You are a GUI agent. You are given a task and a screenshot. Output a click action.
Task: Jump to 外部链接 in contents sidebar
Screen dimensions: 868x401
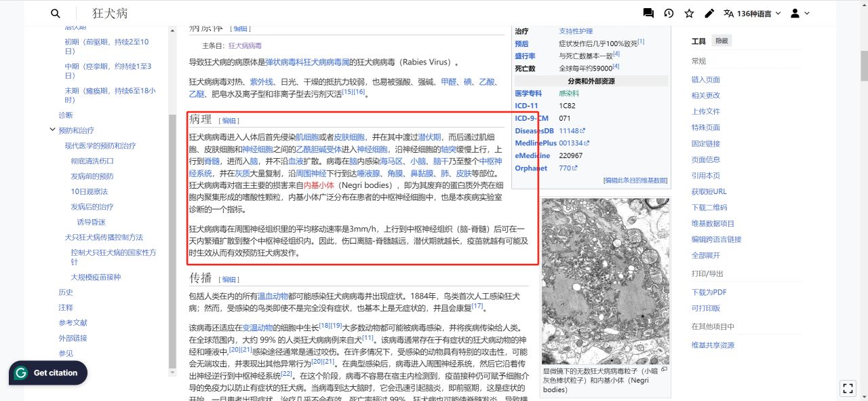pos(73,338)
